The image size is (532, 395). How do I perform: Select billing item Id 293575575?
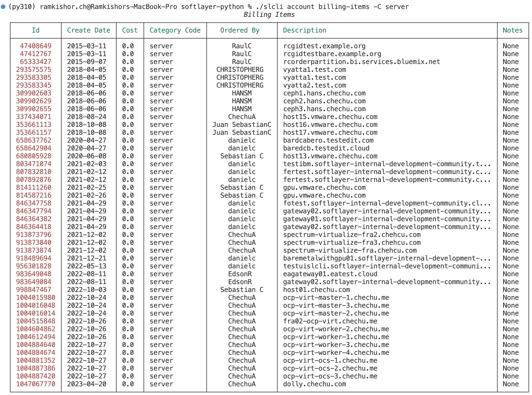(x=34, y=70)
